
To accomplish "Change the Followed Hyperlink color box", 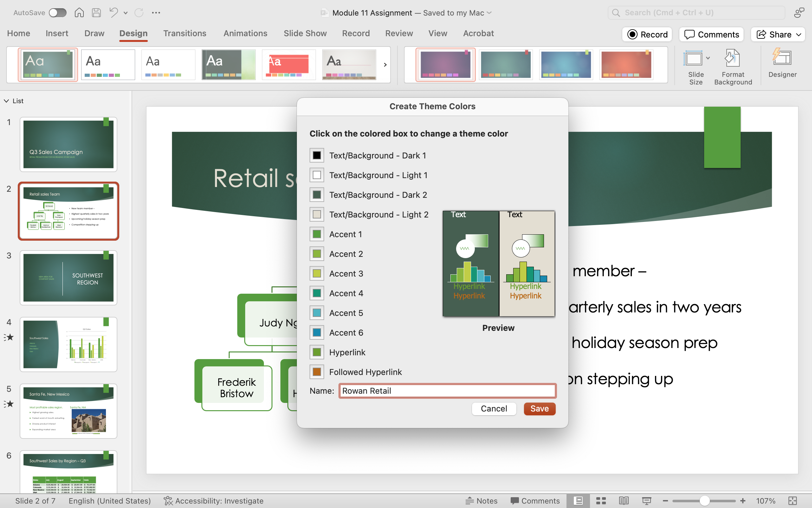I will pyautogui.click(x=317, y=371).
